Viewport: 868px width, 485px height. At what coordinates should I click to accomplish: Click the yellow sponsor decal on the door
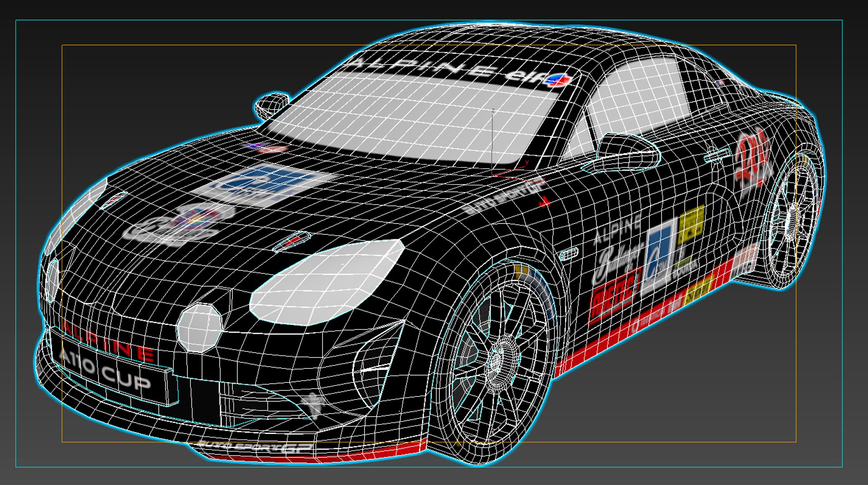pyautogui.click(x=691, y=225)
